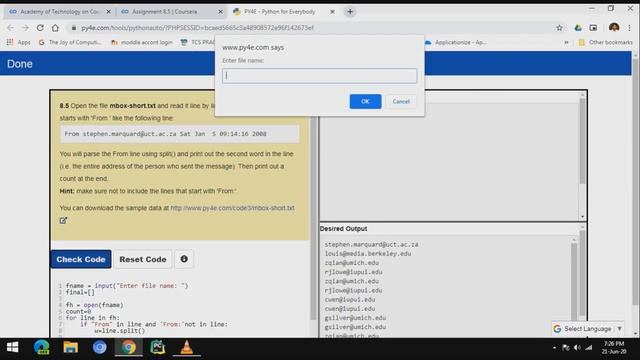Screen dimensions: 640x360
Task: Open VLC media player from taskbar
Action: tap(187, 347)
